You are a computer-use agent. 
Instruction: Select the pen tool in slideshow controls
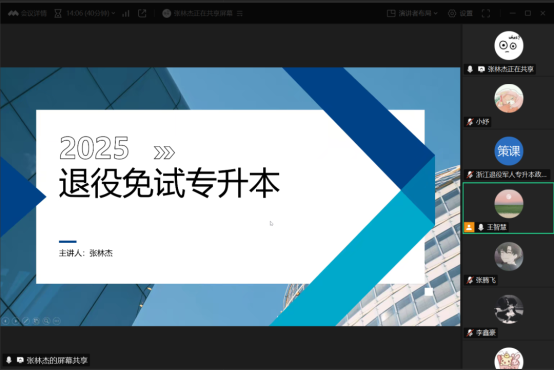(26, 321)
